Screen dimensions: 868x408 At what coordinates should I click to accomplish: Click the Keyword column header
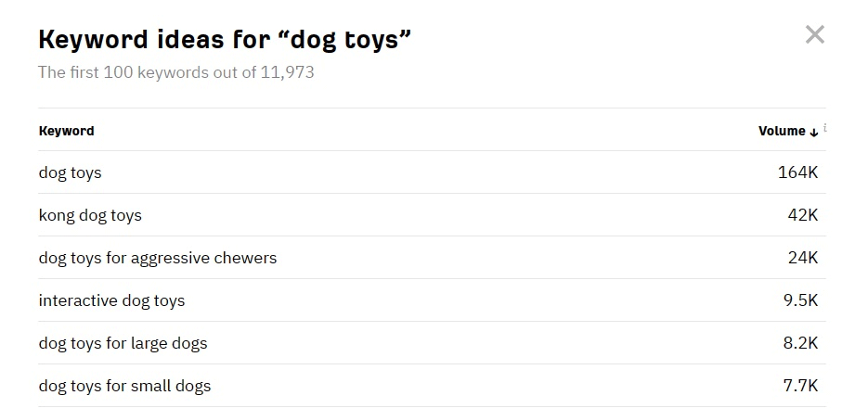tap(66, 131)
